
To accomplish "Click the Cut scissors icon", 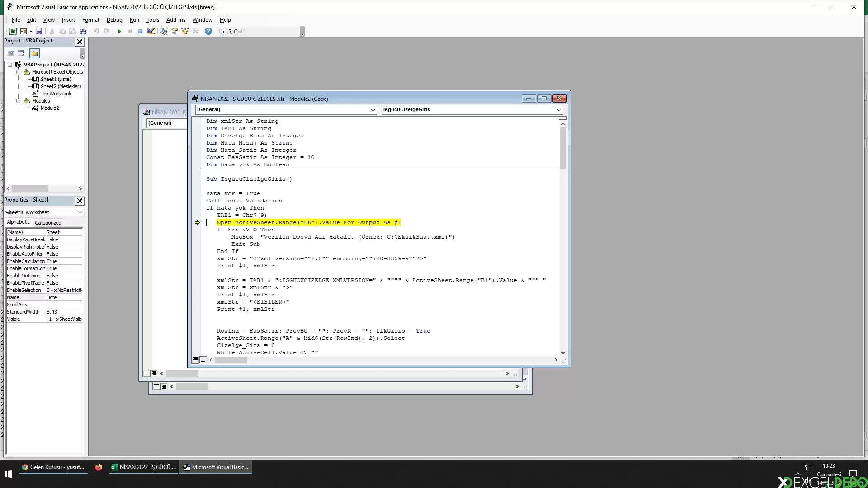I will 52,31.
